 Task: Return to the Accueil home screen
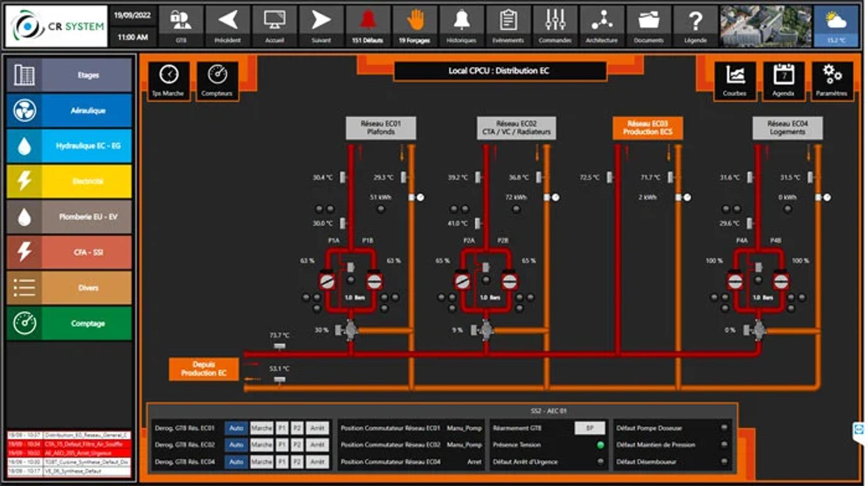coord(275,25)
